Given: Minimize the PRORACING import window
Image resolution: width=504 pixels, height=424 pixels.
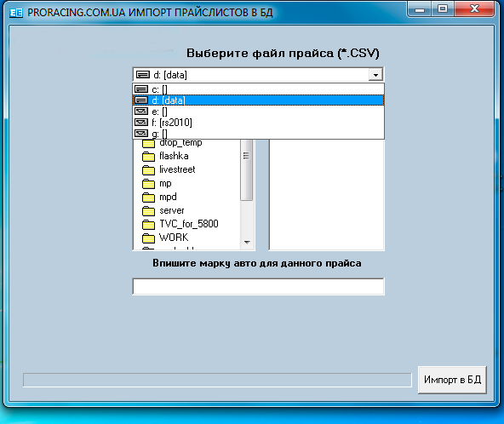Looking at the screenshot, I should [420, 9].
